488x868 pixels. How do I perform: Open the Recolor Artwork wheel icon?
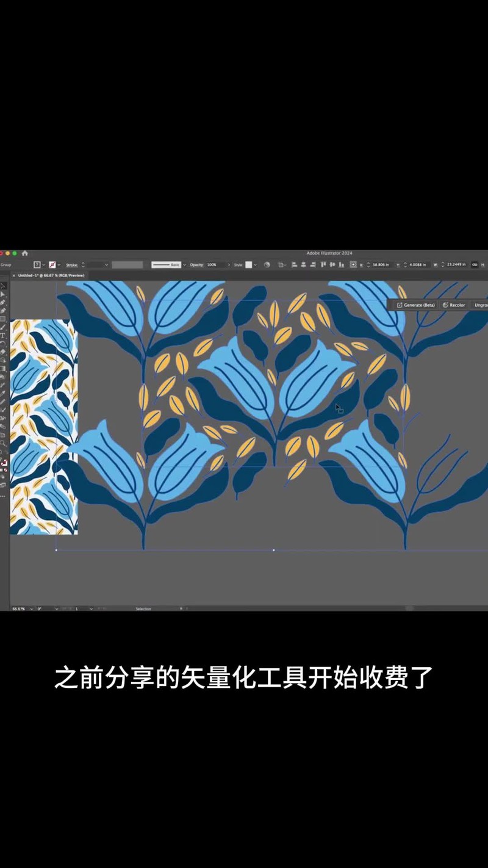click(x=267, y=265)
